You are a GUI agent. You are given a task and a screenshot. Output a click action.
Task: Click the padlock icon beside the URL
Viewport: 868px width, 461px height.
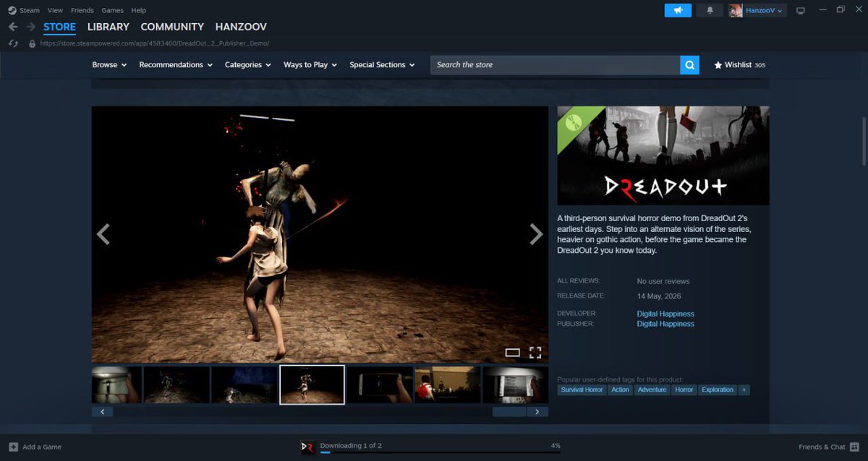coord(32,43)
